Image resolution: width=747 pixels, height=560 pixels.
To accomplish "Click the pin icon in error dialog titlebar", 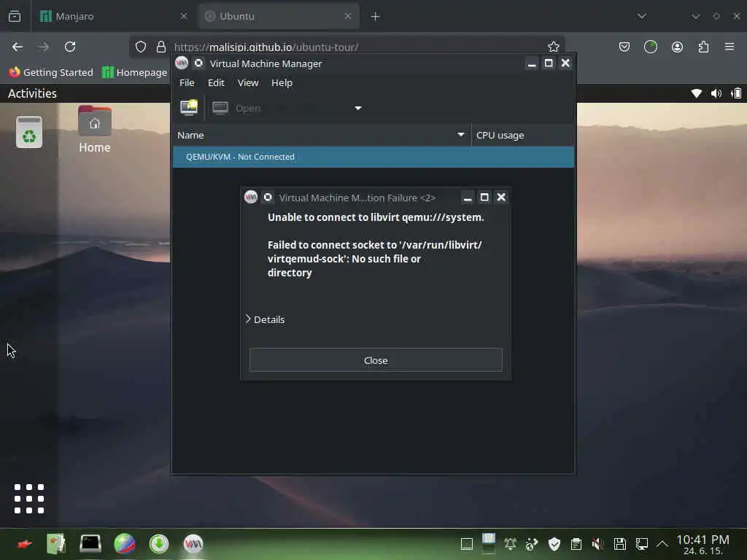I will pos(268,197).
